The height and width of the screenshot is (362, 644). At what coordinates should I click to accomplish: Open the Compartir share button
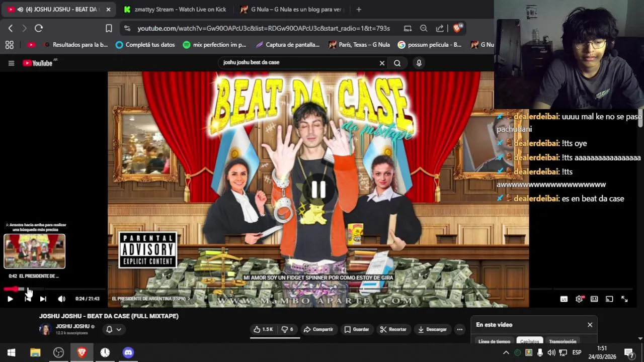(x=318, y=329)
